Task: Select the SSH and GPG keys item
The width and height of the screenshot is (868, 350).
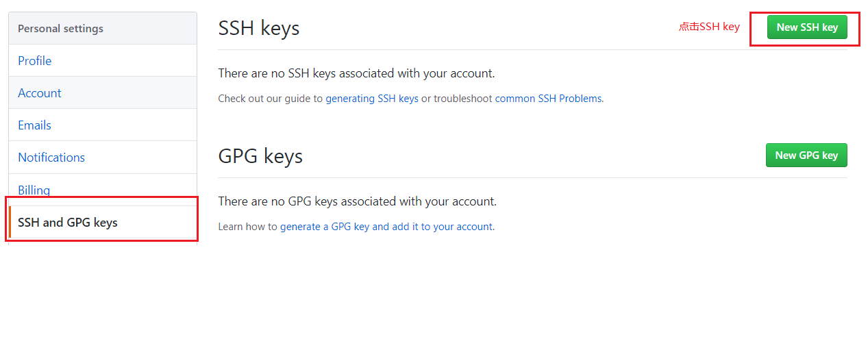Action: click(68, 223)
